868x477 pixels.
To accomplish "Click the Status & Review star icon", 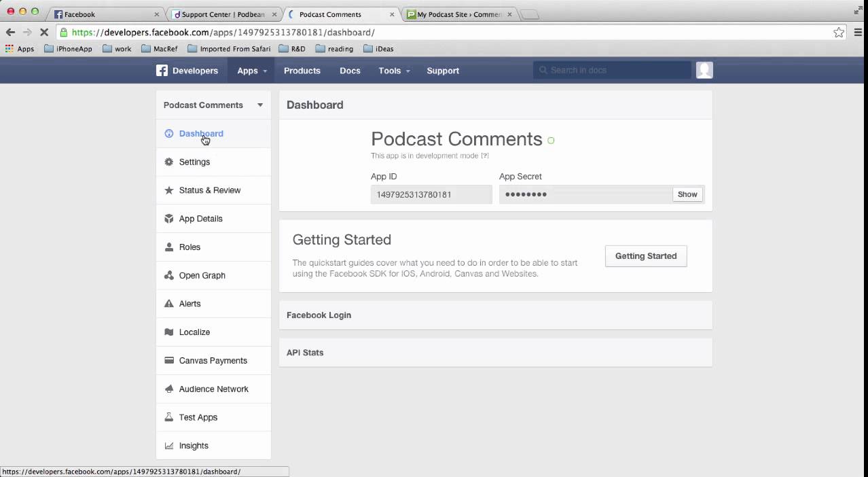I will pyautogui.click(x=169, y=190).
